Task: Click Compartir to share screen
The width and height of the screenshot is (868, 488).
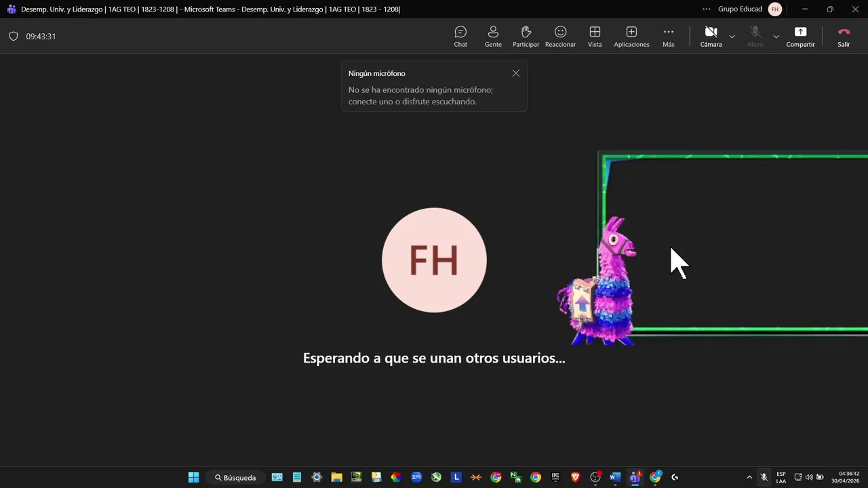Action: [800, 36]
